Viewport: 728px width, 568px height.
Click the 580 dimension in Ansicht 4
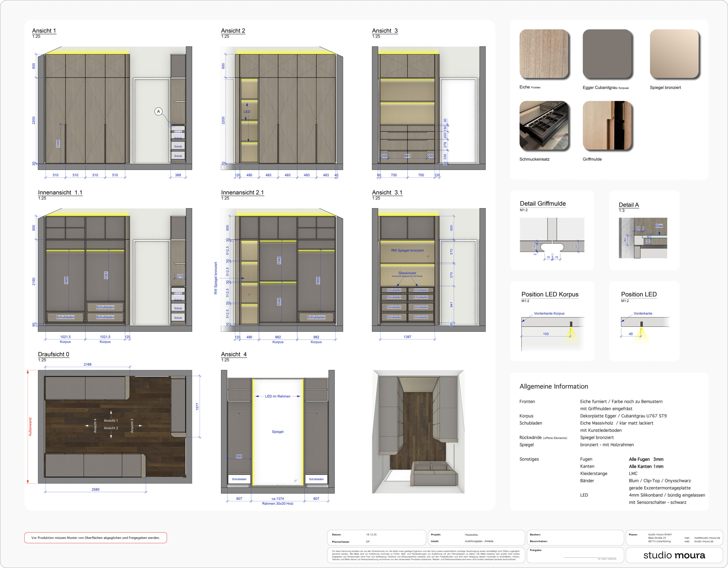(x=239, y=456)
